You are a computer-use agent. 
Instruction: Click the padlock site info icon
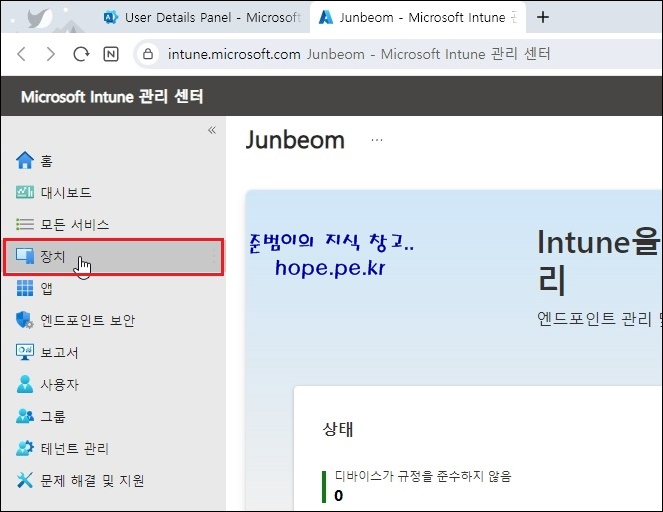tap(148, 54)
